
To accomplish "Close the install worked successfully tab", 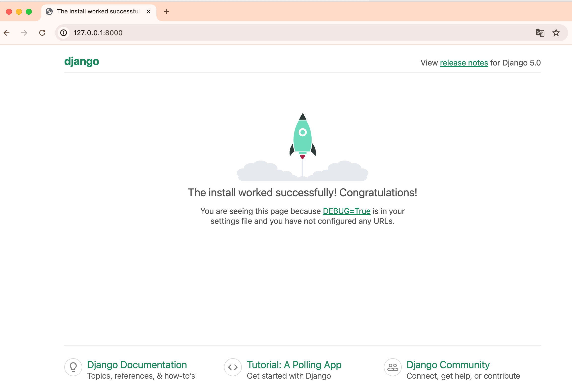I will (148, 11).
